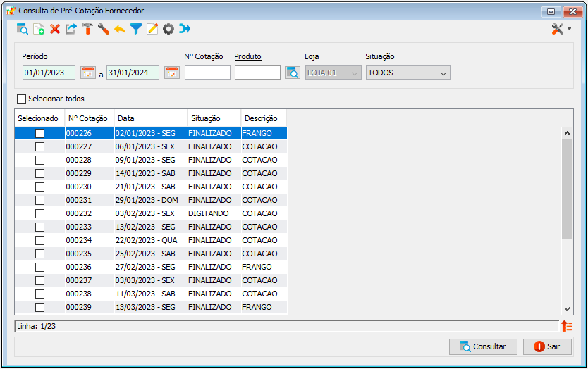The height and width of the screenshot is (369, 588).
Task: Select the date 22/02/2023 - QUA cell
Action: click(x=151, y=241)
